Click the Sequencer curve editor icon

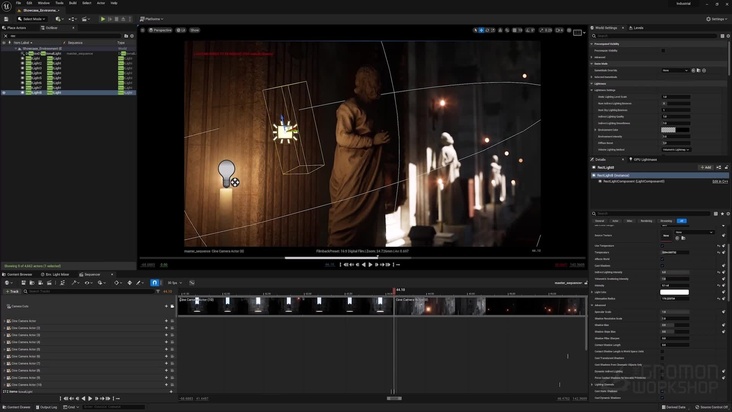point(192,283)
